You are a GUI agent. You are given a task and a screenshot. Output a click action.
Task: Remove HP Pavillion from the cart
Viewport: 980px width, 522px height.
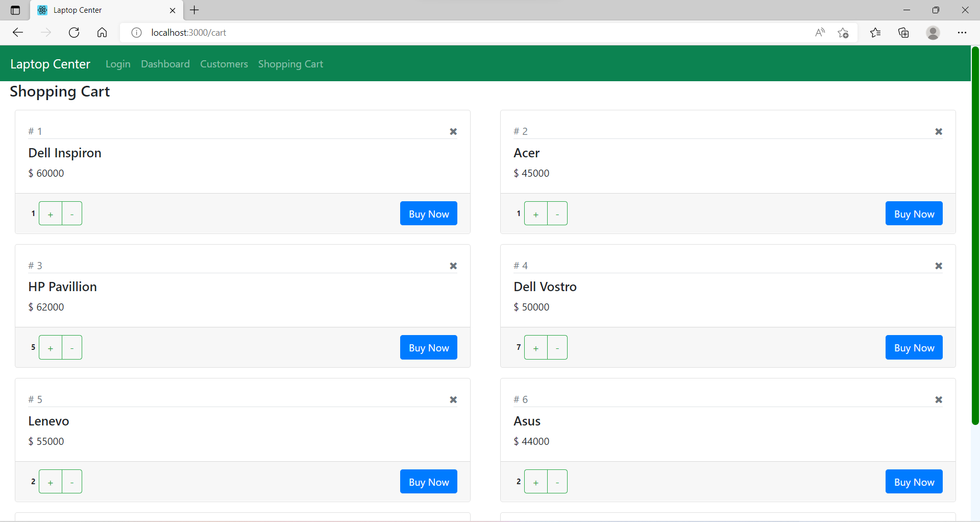coord(453,266)
